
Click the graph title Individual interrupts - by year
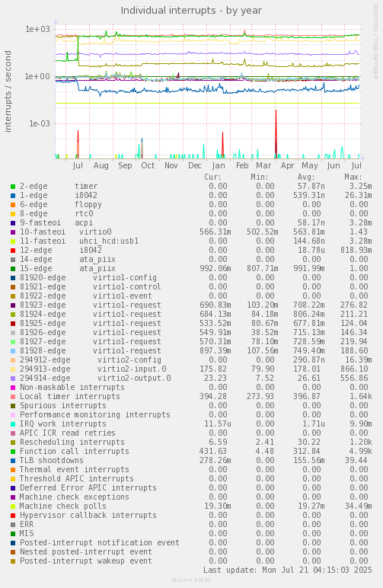pos(191,11)
